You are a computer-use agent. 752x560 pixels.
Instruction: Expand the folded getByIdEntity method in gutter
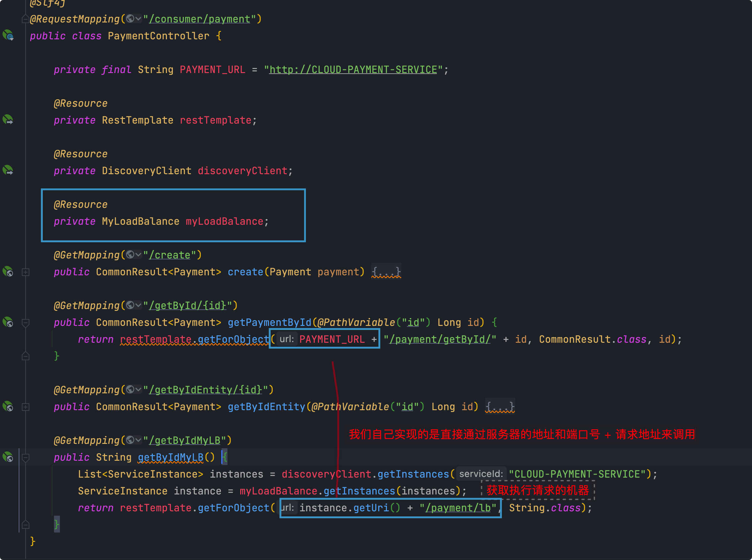(25, 407)
